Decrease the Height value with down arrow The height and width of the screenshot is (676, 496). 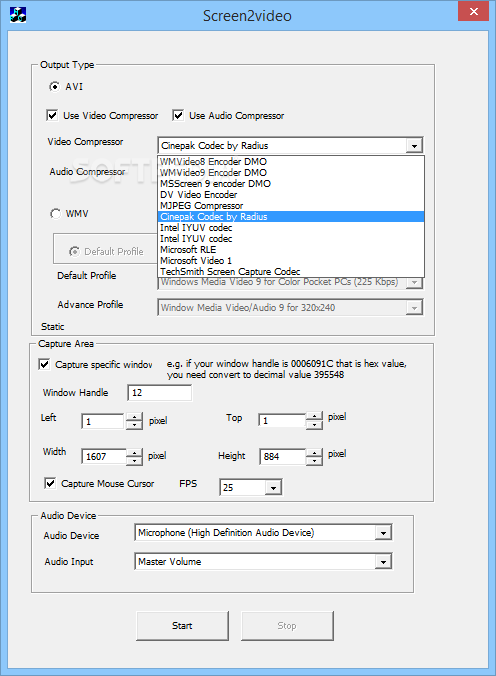coord(314,460)
